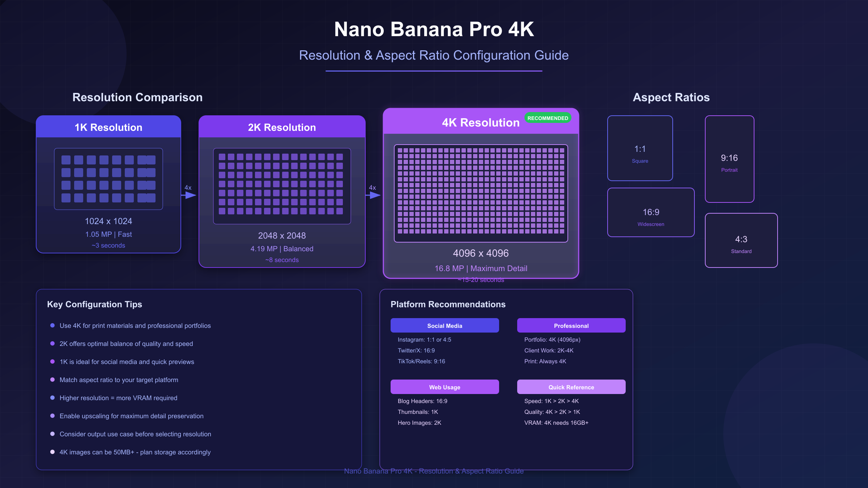Click the Quick Reference category label
The image size is (868, 488).
click(571, 387)
